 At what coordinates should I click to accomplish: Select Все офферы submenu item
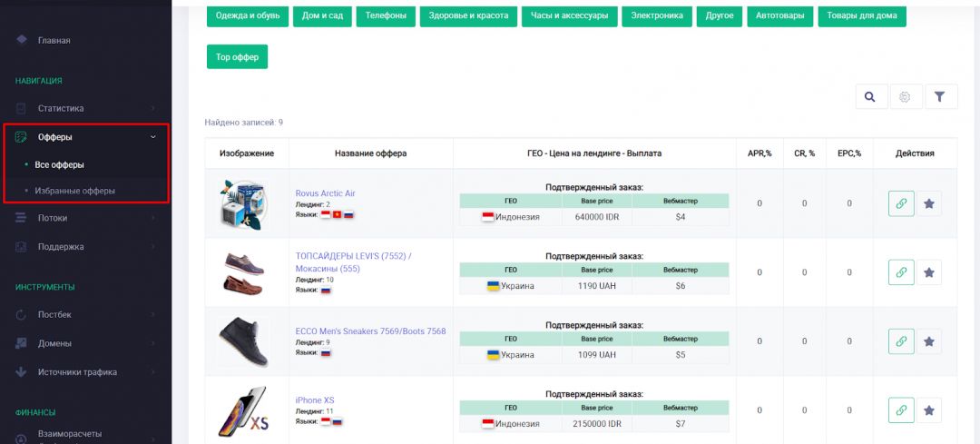coord(59,165)
